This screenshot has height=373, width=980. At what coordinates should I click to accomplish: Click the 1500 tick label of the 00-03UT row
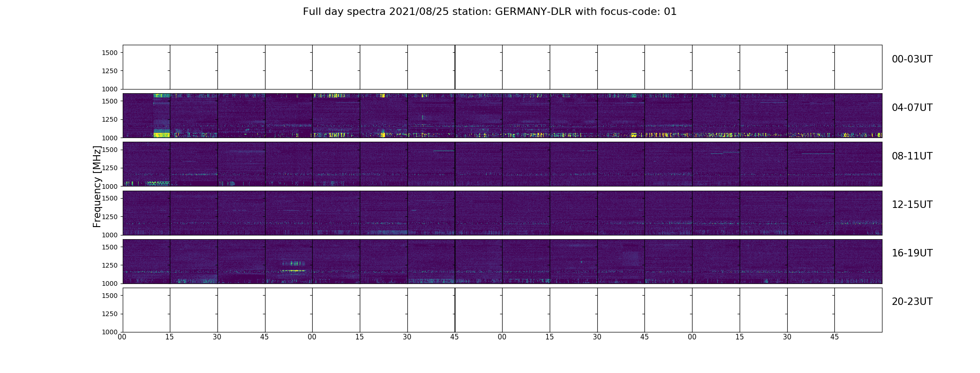110,53
